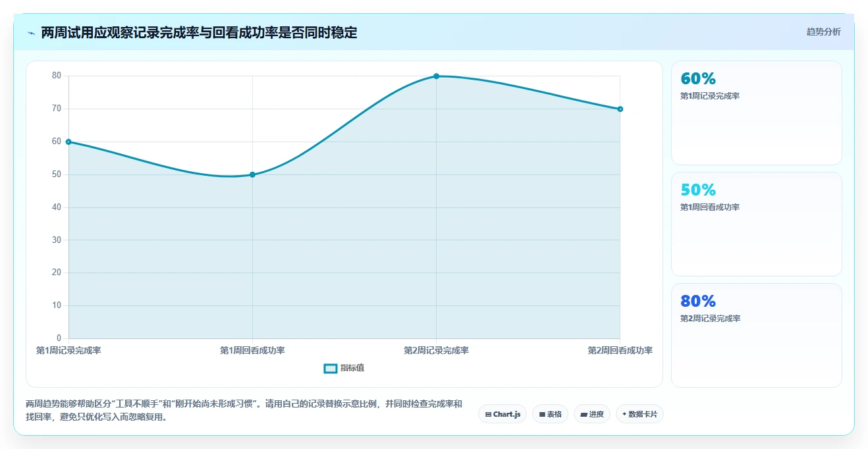Click the y-axis value 40
The height and width of the screenshot is (449, 868).
click(x=57, y=207)
